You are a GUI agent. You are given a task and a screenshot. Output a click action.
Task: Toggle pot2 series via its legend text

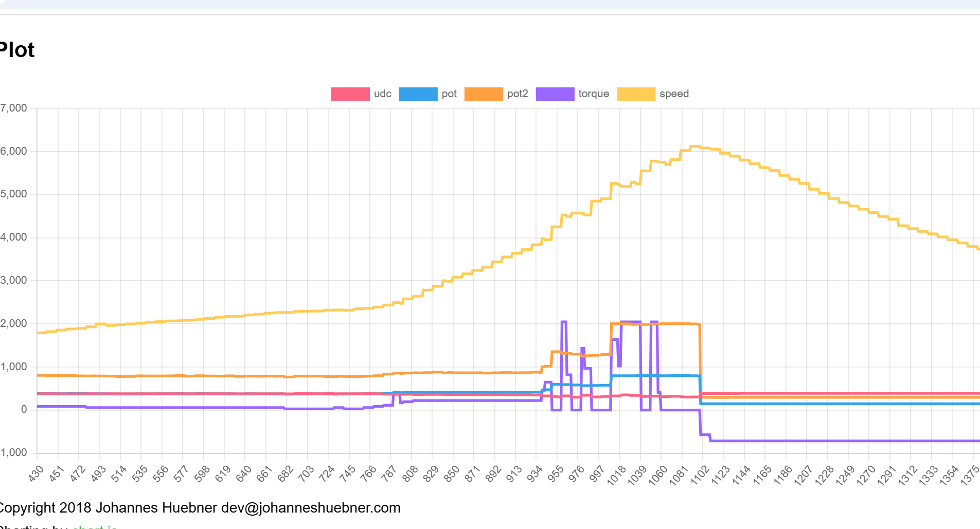coord(517,94)
